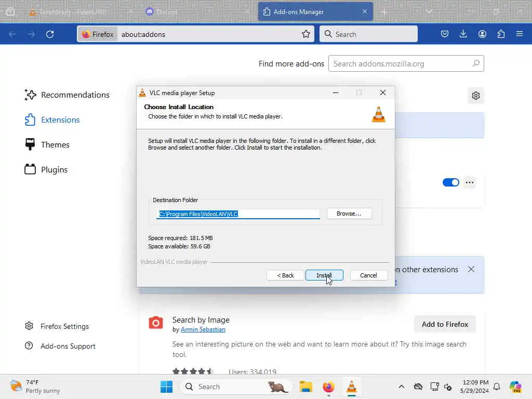Open the add-ons tools gear menu
Image resolution: width=532 pixels, height=399 pixels.
(476, 96)
